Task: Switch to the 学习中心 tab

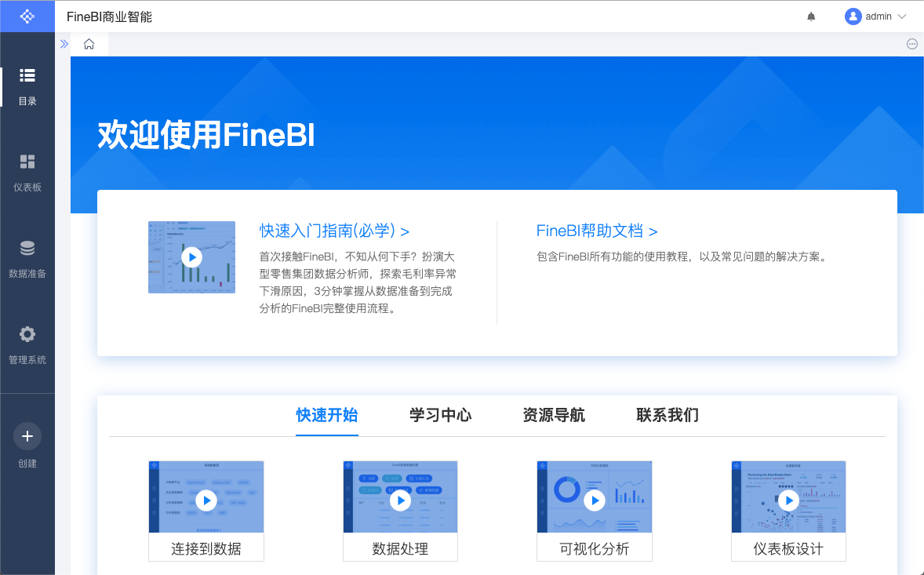Action: tap(440, 415)
